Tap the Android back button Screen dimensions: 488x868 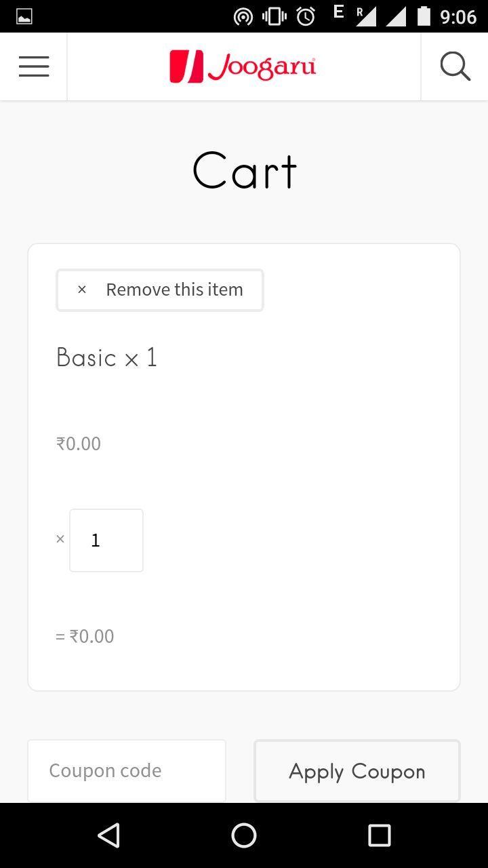108,835
